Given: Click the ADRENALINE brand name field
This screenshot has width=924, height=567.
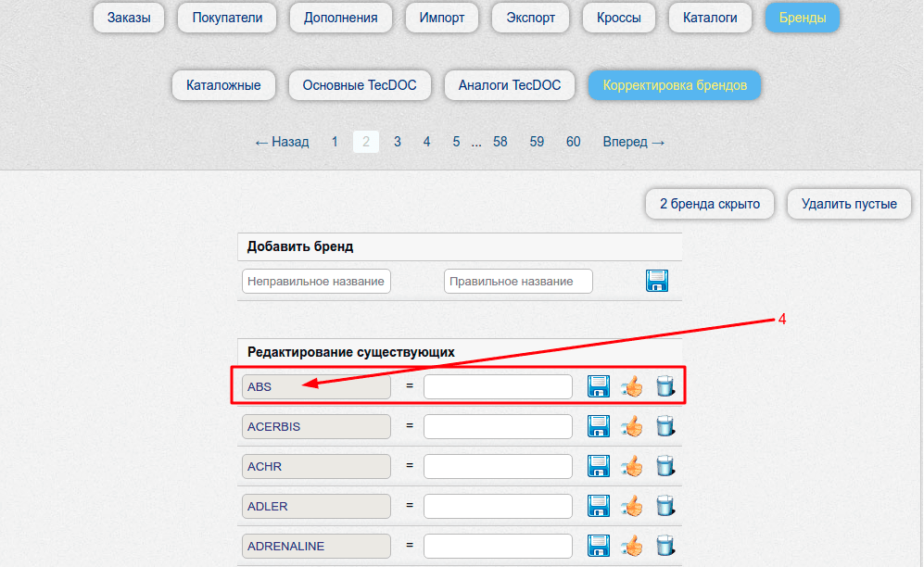Looking at the screenshot, I should (x=316, y=547).
